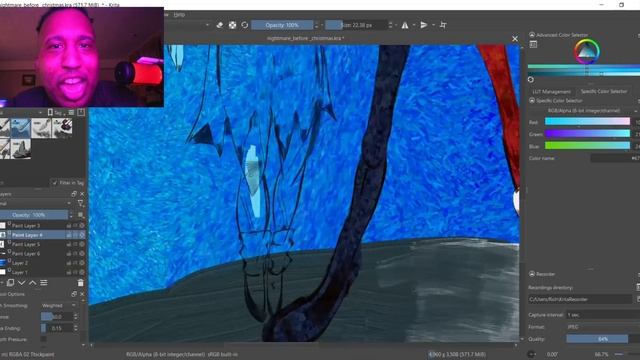Adjust the layer Opacity 100% slider
This screenshot has height=360, width=640.
[x=34, y=215]
